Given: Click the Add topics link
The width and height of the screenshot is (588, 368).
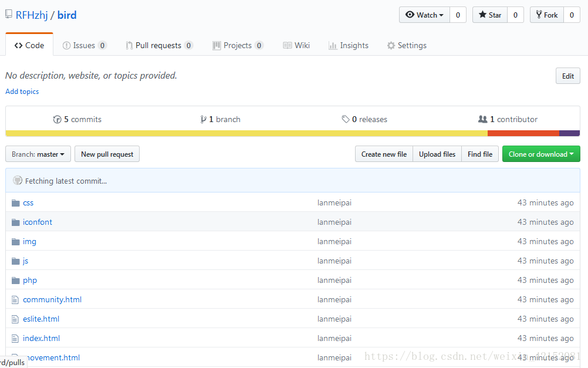Looking at the screenshot, I should tap(22, 92).
